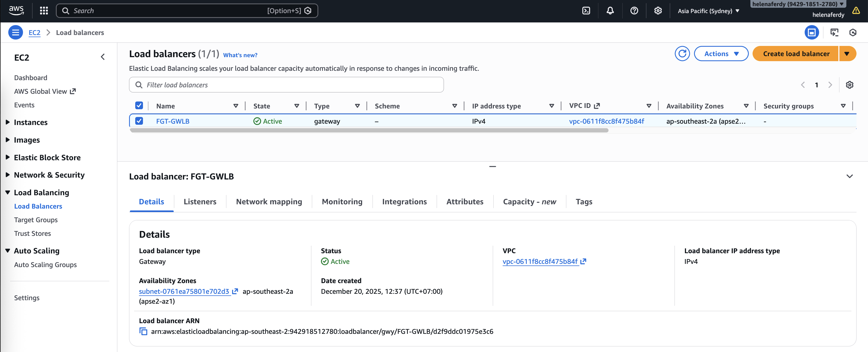This screenshot has width=868, height=352.
Task: Collapse the EC2 side navigation panel
Action: (x=103, y=57)
